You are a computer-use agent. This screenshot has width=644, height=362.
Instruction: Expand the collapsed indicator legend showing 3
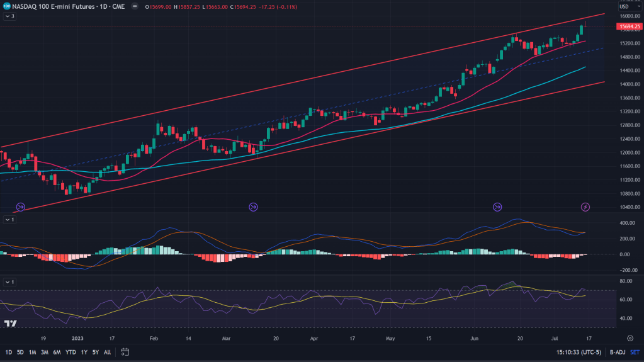(9, 16)
